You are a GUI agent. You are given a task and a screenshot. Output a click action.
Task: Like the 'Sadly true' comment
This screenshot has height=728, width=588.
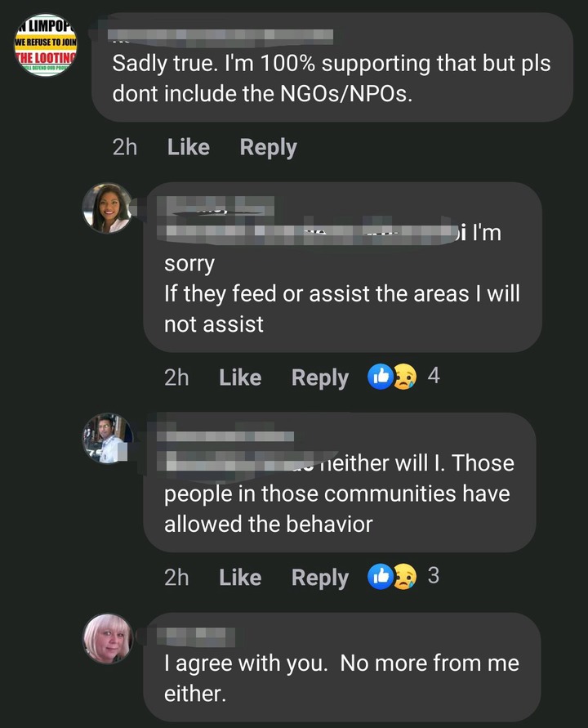pos(189,147)
